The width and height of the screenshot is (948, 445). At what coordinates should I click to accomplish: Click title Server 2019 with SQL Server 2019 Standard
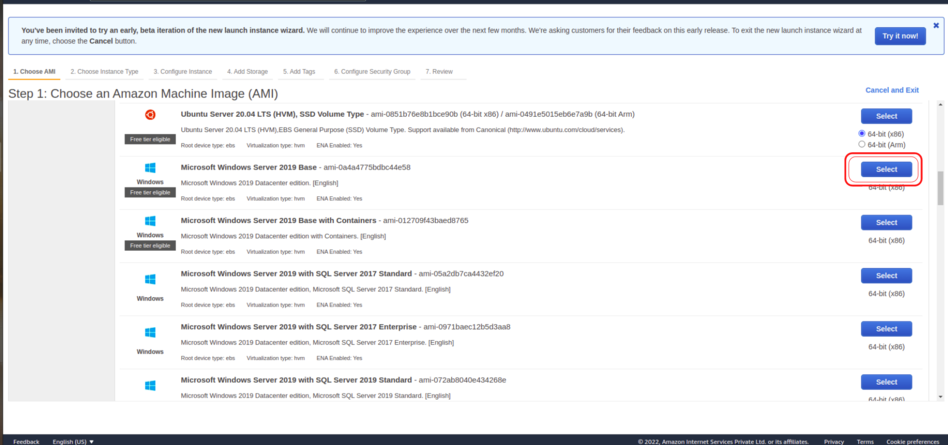[296, 380]
